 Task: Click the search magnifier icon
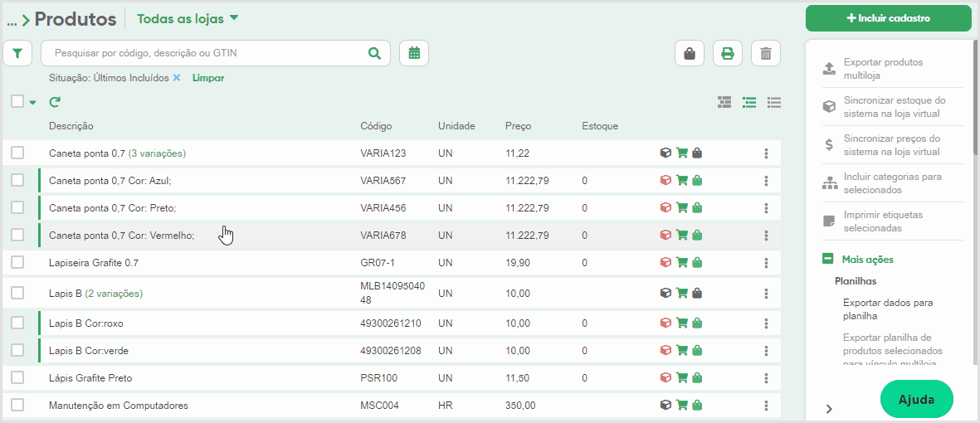point(374,53)
